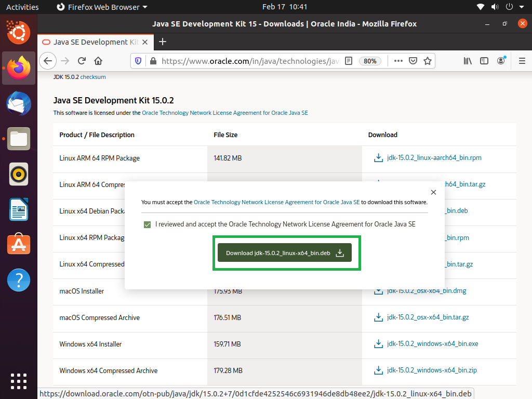Click Linux x64 RPM _bin.rpm link

click(x=457, y=238)
